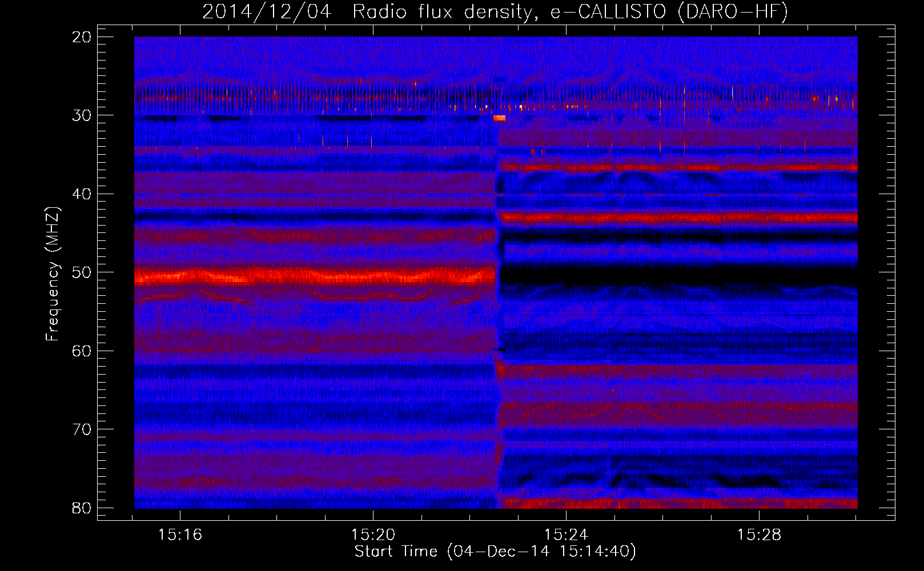Click the '15:20' time tick label
This screenshot has height=571, width=924.
click(x=373, y=535)
